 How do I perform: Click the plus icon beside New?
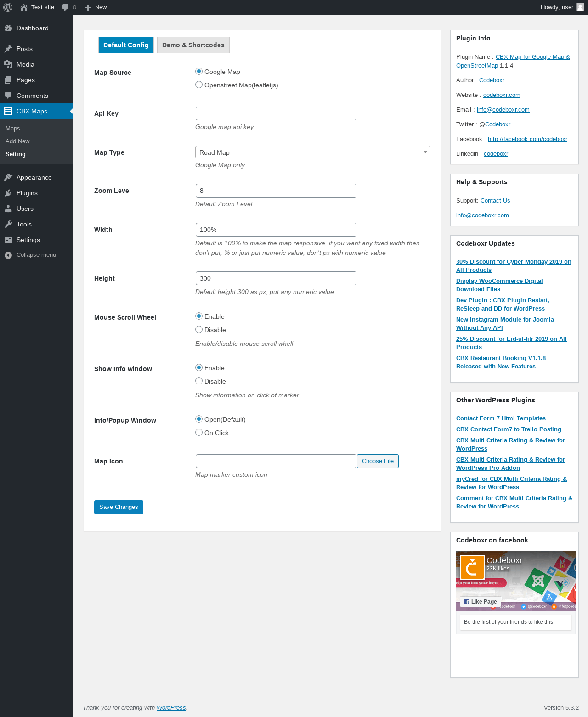pos(88,7)
